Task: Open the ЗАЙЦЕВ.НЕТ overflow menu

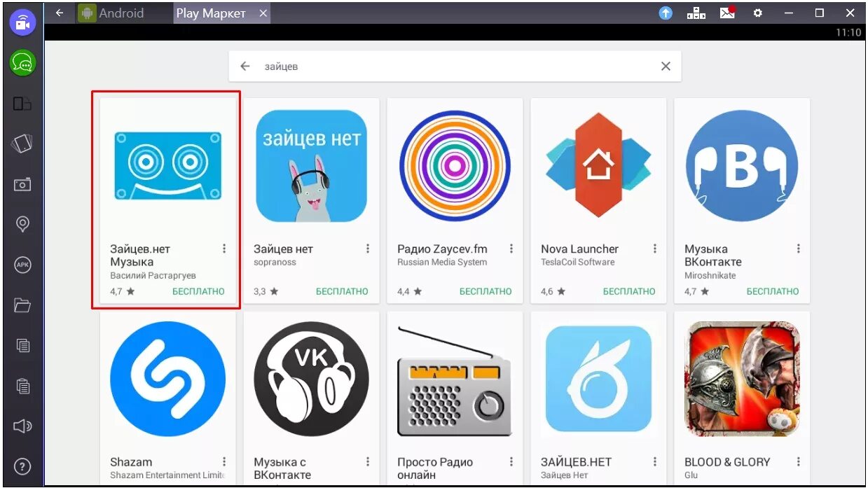Action: click(x=655, y=462)
